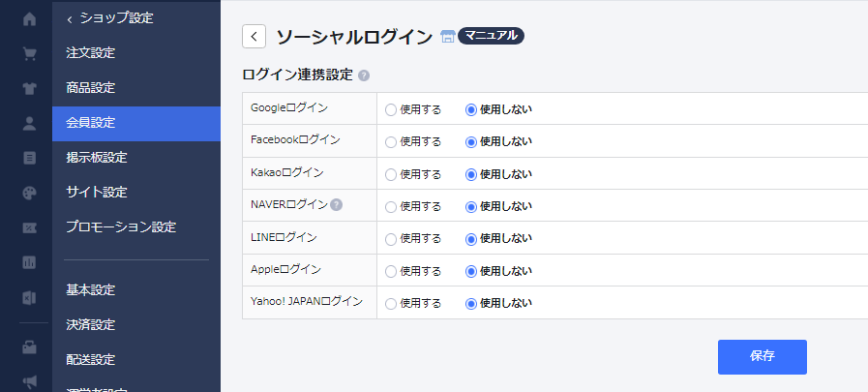Select 使用する for Facebookログイン
Image resolution: width=868 pixels, height=392 pixels.
click(x=391, y=142)
